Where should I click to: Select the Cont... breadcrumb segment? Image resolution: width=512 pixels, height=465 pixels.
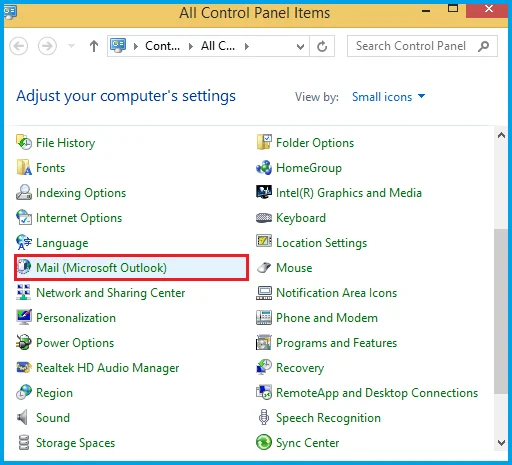click(x=162, y=46)
